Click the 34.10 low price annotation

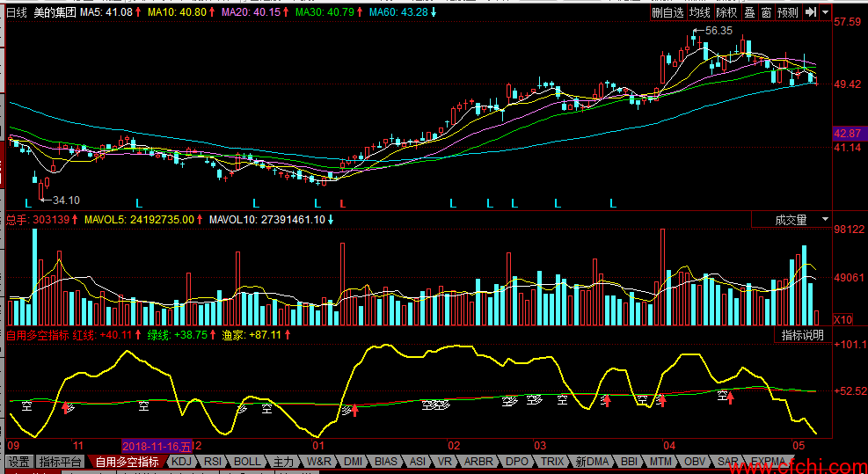(x=67, y=201)
